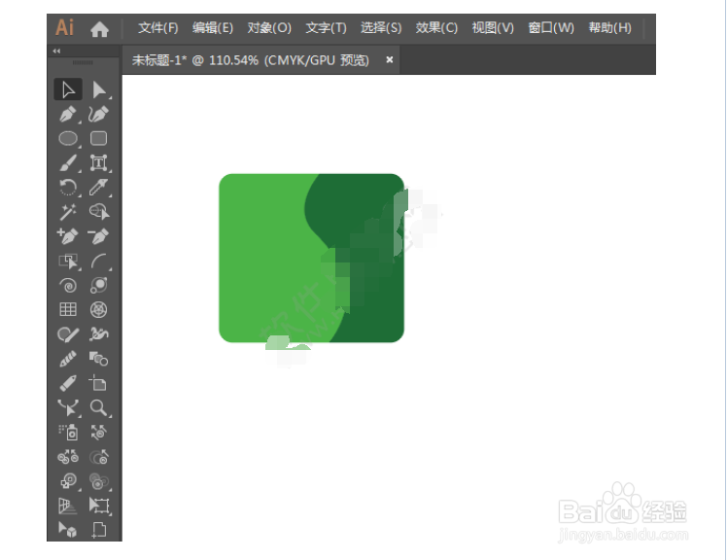Select the dashed-page Artboard tool at bottom
This screenshot has height=560, width=728.
pos(99,529)
